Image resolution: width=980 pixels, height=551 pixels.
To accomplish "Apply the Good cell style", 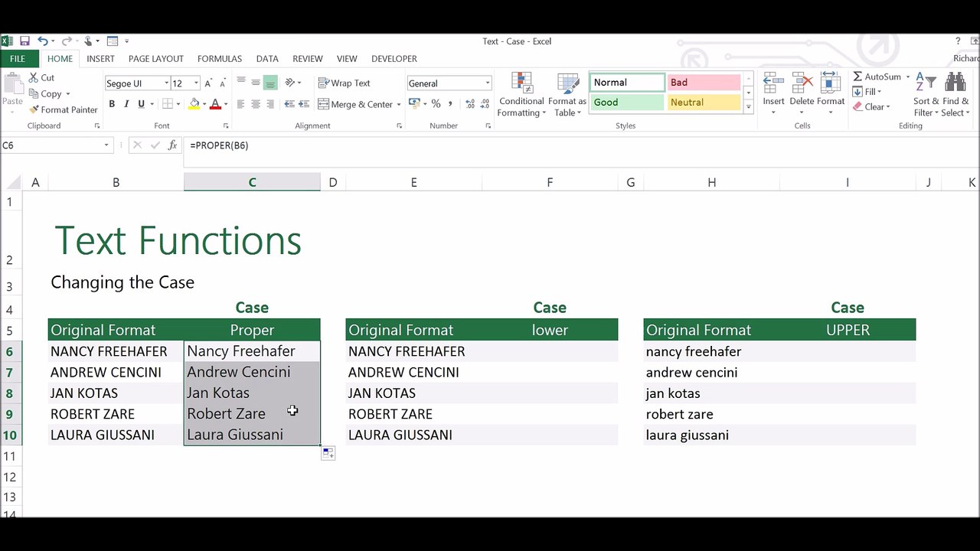I will click(x=627, y=103).
